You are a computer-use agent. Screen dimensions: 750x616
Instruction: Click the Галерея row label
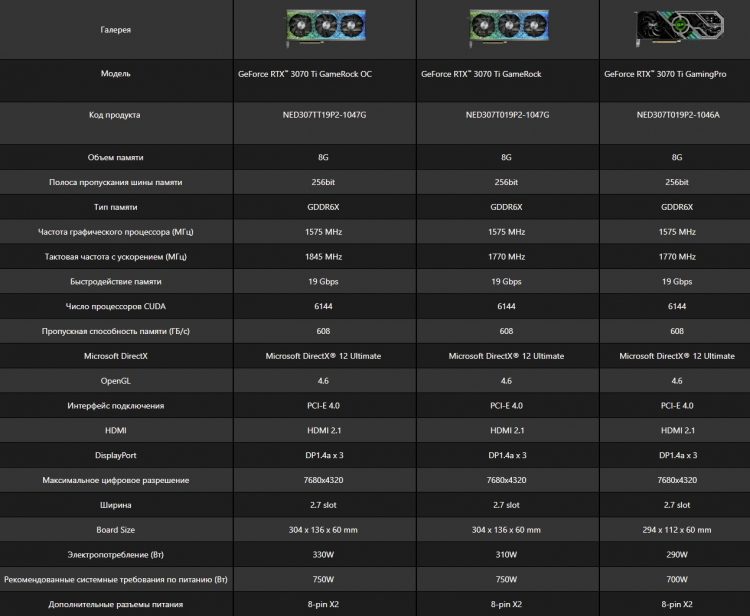(116, 30)
